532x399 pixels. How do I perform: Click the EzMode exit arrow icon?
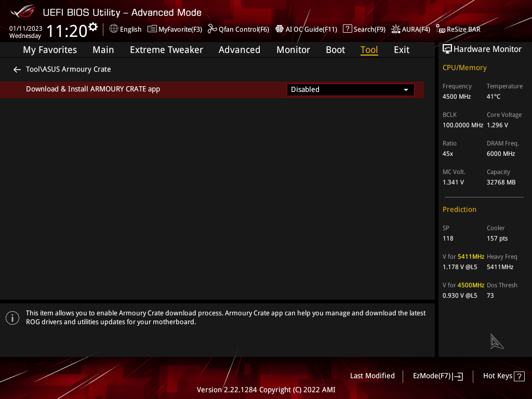pos(458,376)
